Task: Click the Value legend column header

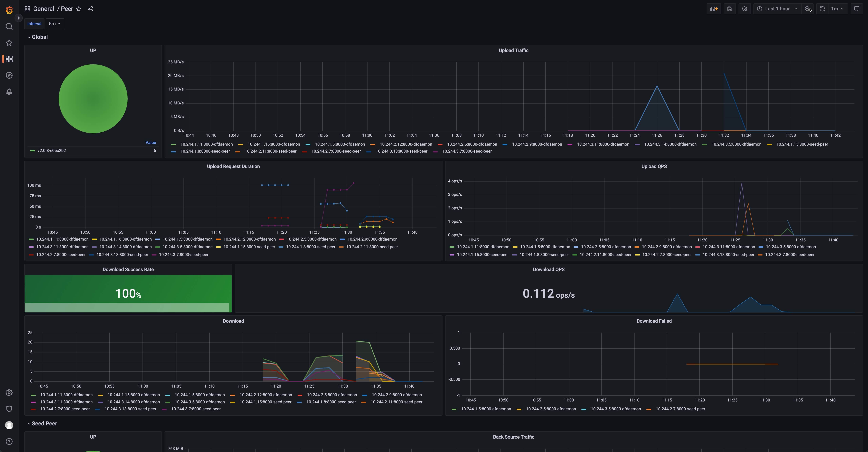Action: point(151,142)
